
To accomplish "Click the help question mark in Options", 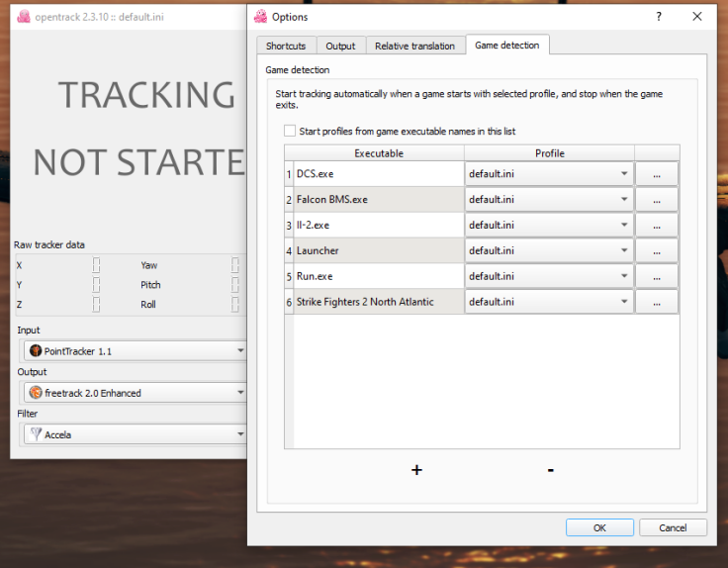I will (x=659, y=17).
